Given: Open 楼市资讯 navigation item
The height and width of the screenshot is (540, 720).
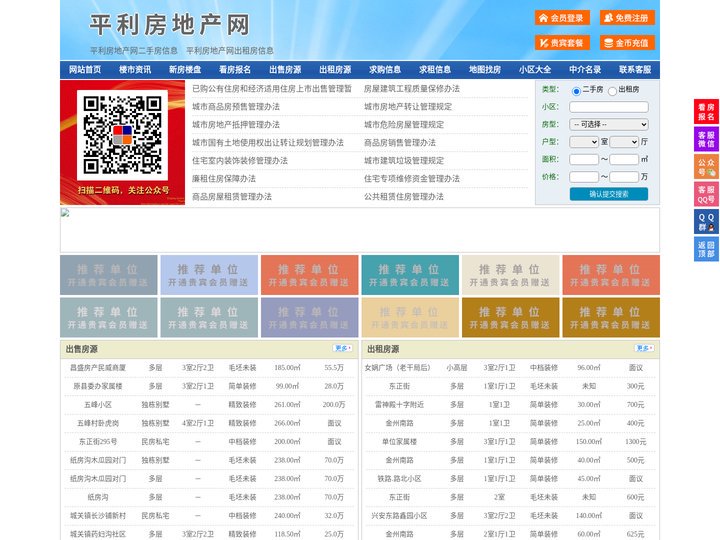Looking at the screenshot, I should (135, 70).
